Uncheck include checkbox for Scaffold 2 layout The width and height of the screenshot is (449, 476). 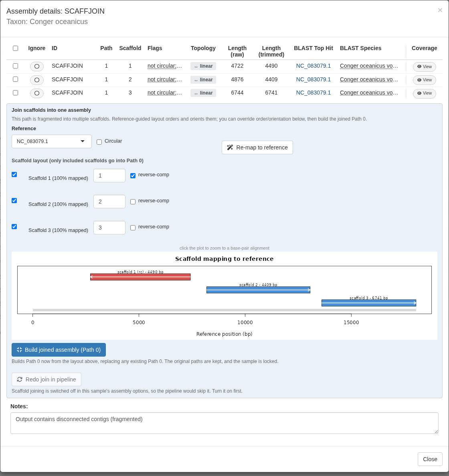[14, 201]
